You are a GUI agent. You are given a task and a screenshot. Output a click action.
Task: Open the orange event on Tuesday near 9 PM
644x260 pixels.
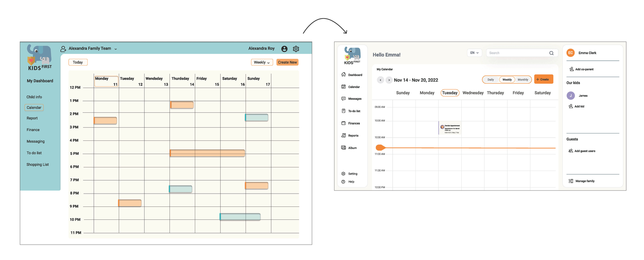coord(130,203)
